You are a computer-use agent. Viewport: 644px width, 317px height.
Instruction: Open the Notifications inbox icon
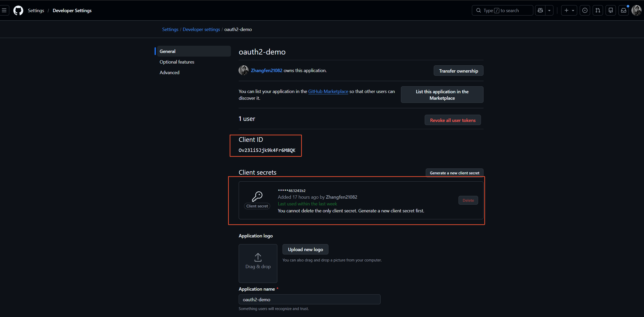[624, 10]
